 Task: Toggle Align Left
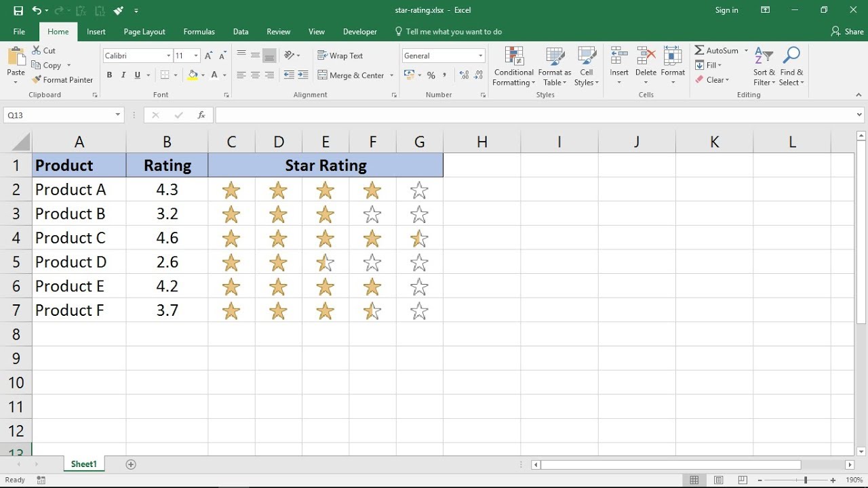[241, 75]
